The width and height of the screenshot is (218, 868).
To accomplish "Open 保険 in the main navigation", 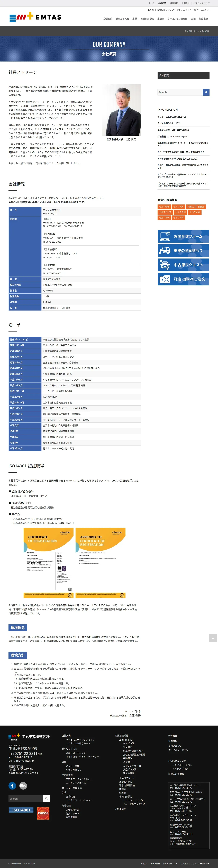I will coord(193,19).
